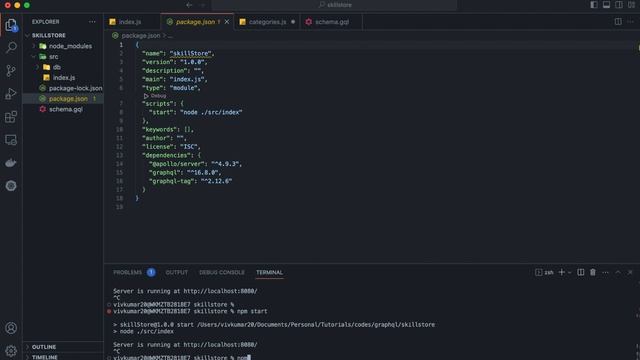The height and width of the screenshot is (360, 640).
Task: Click the macOS green fullscreen window button
Action: click(x=27, y=5)
